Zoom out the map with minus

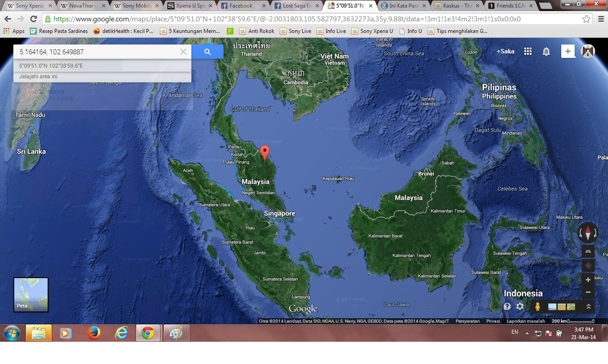pyautogui.click(x=588, y=292)
